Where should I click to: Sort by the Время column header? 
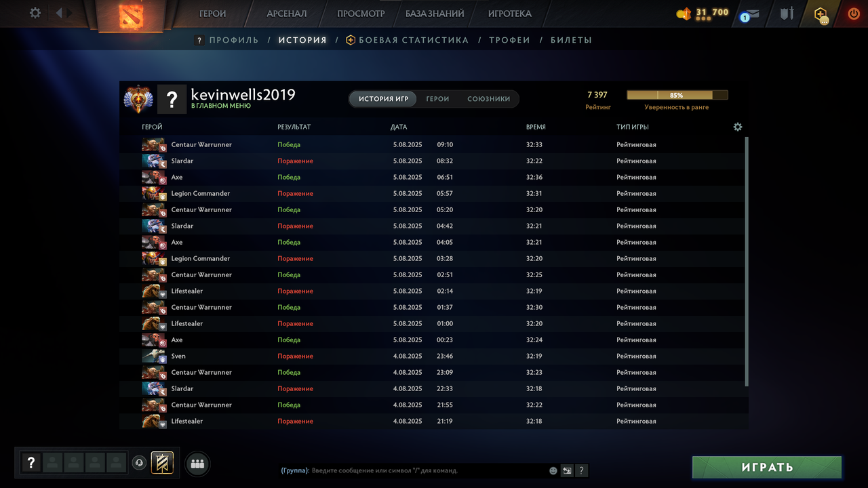click(536, 127)
